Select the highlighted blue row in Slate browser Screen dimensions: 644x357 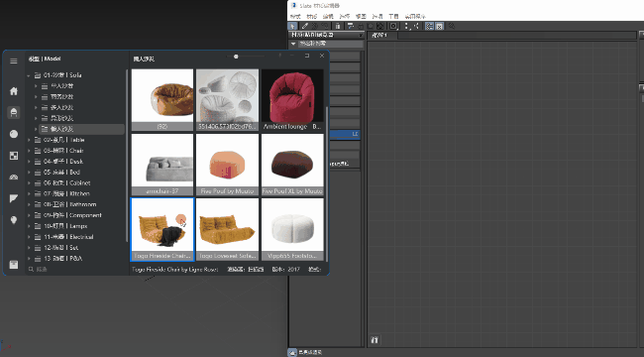tap(345, 134)
